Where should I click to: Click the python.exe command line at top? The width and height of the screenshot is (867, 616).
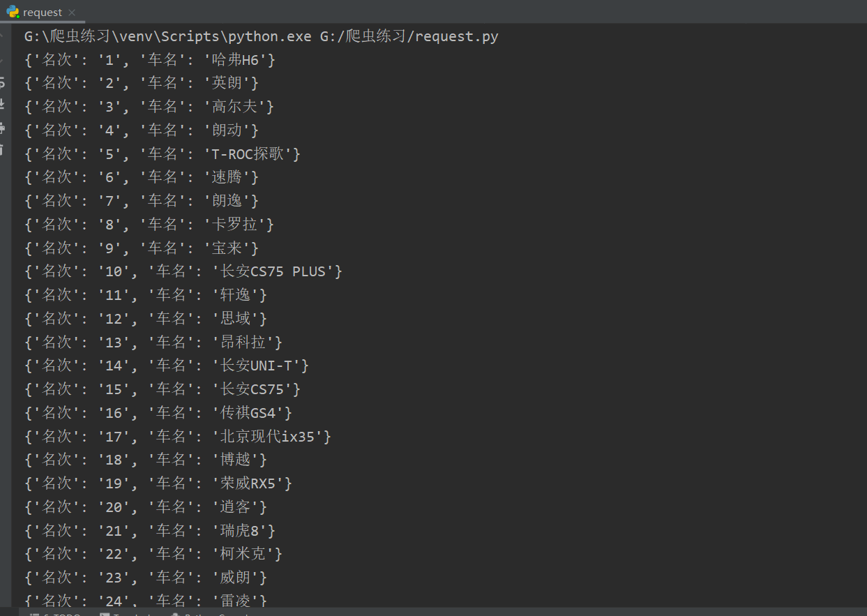[x=261, y=36]
